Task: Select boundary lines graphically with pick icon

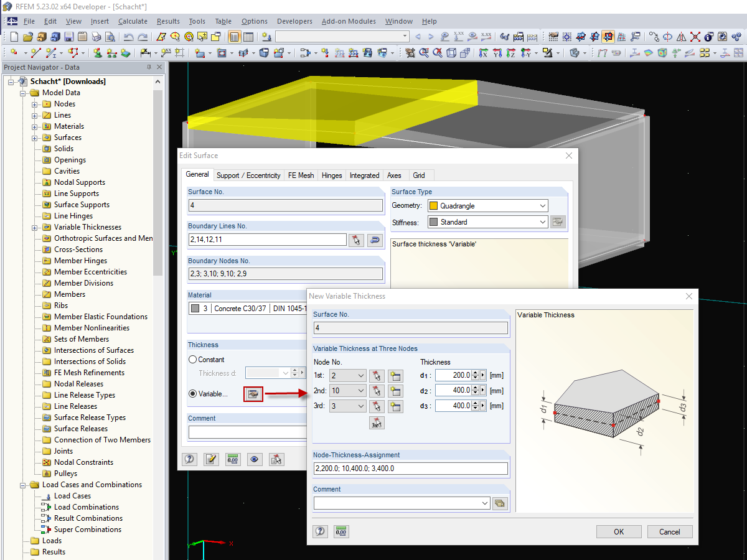Action: (356, 240)
